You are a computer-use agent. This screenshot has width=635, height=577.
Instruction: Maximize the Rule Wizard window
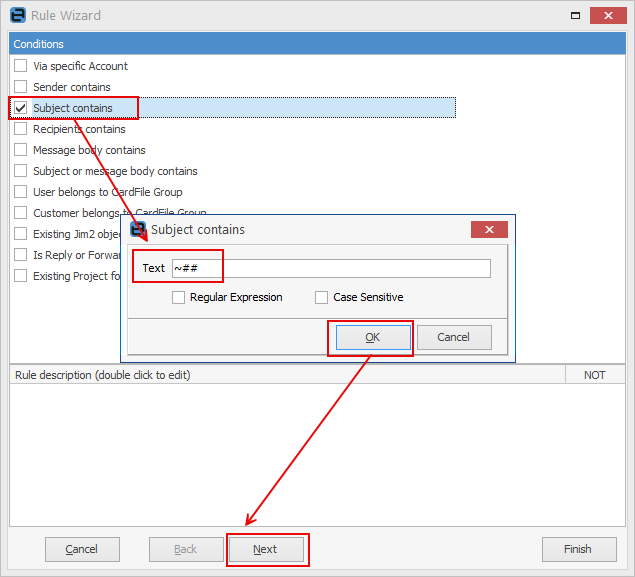pos(575,16)
